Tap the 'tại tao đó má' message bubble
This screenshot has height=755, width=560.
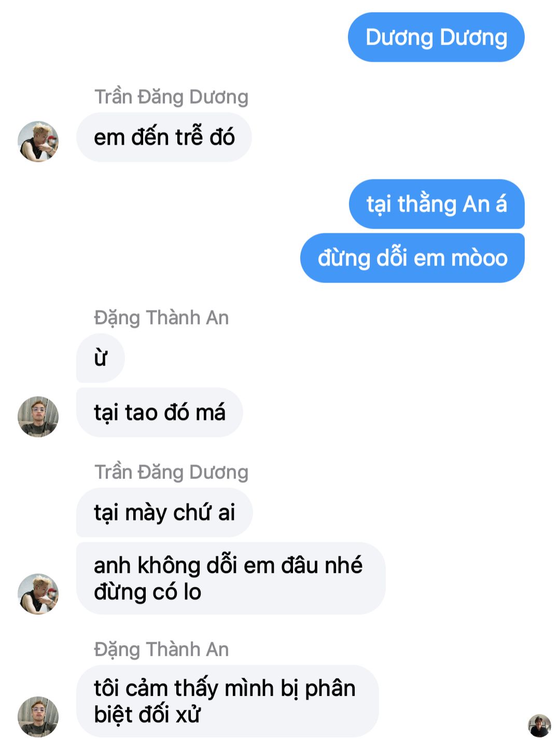click(159, 413)
